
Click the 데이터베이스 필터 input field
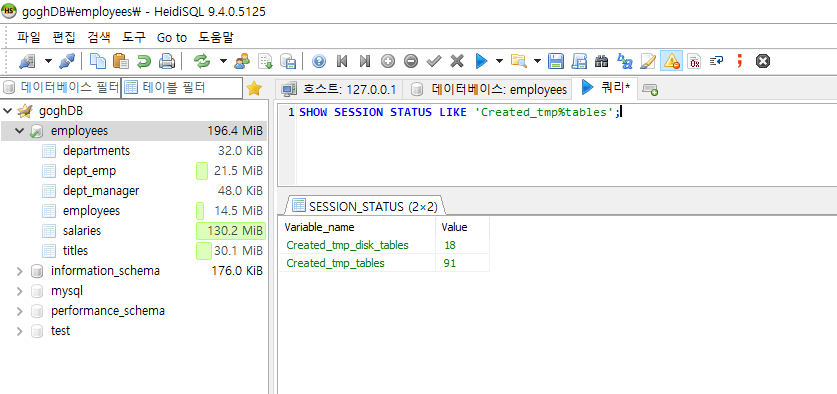(61, 88)
